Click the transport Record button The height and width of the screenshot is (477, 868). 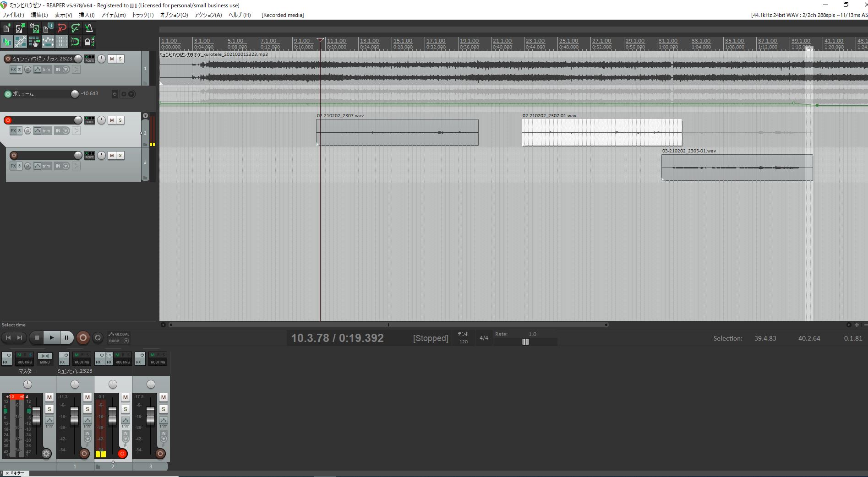pos(83,338)
